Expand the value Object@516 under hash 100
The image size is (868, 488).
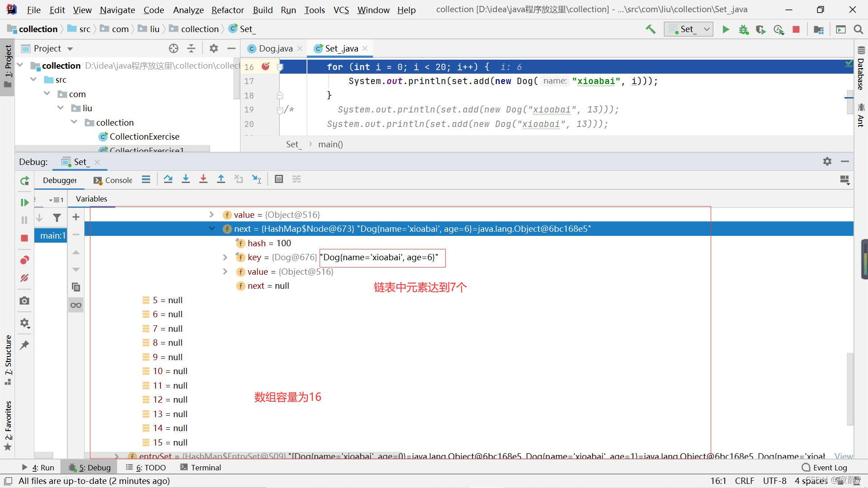[x=225, y=272]
